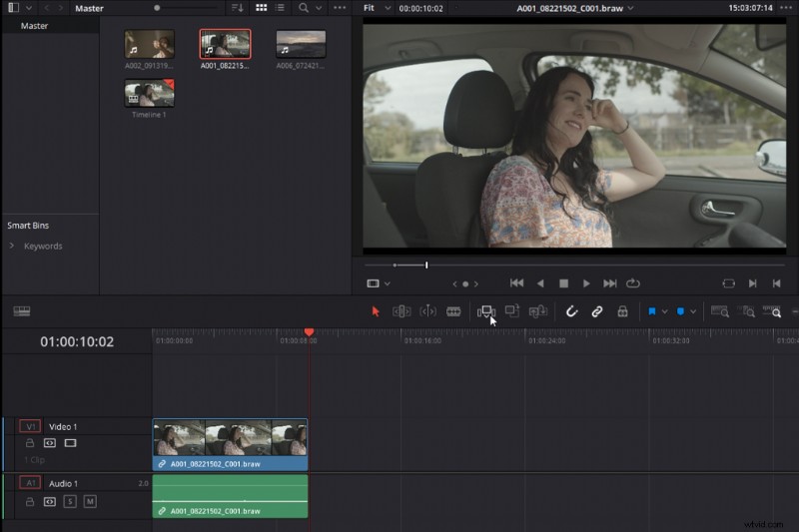Click the viewer overlay mode icon
The width and height of the screenshot is (799, 532).
(x=373, y=283)
